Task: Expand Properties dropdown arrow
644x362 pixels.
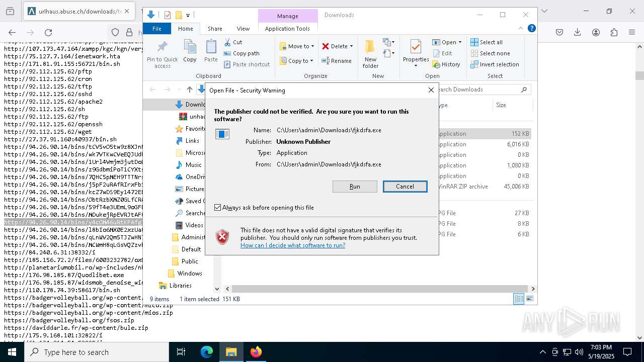Action: coord(416,66)
